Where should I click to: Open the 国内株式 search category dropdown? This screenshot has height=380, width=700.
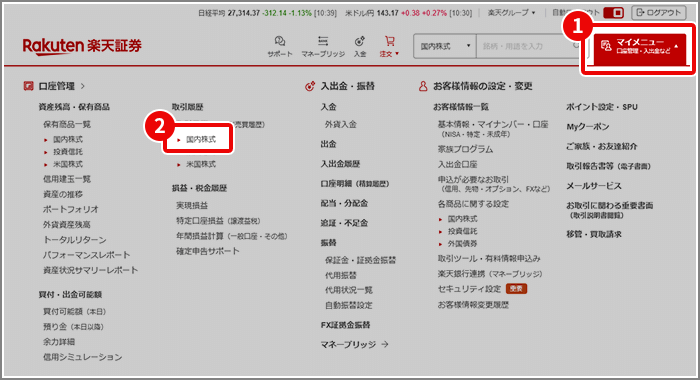pos(445,46)
